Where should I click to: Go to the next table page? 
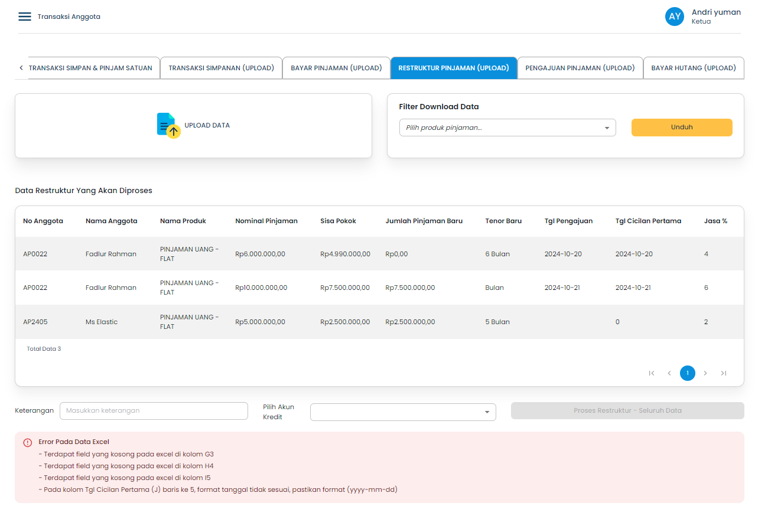[705, 373]
